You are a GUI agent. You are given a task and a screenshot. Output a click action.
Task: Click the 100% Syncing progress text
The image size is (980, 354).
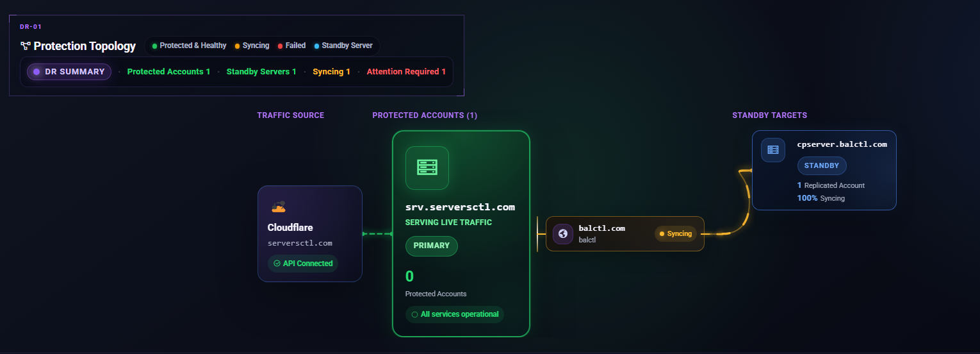[821, 198]
